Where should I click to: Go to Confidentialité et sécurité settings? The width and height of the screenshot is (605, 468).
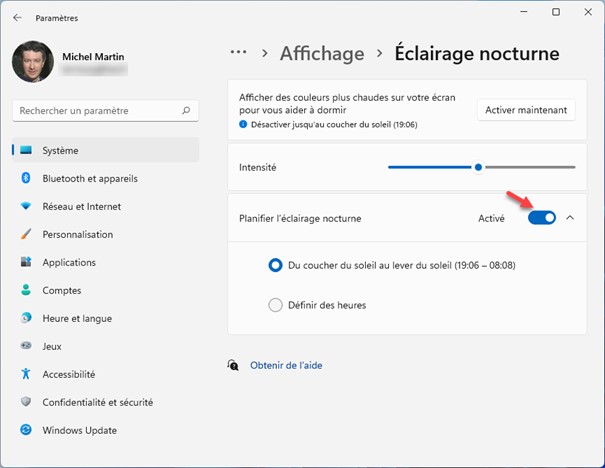97,402
